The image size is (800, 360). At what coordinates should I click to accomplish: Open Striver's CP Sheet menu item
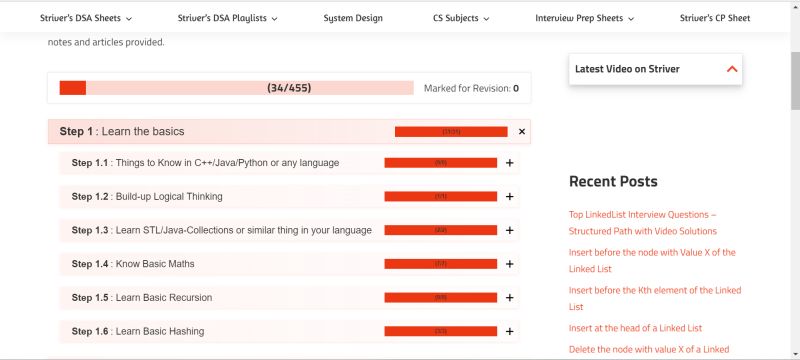715,18
